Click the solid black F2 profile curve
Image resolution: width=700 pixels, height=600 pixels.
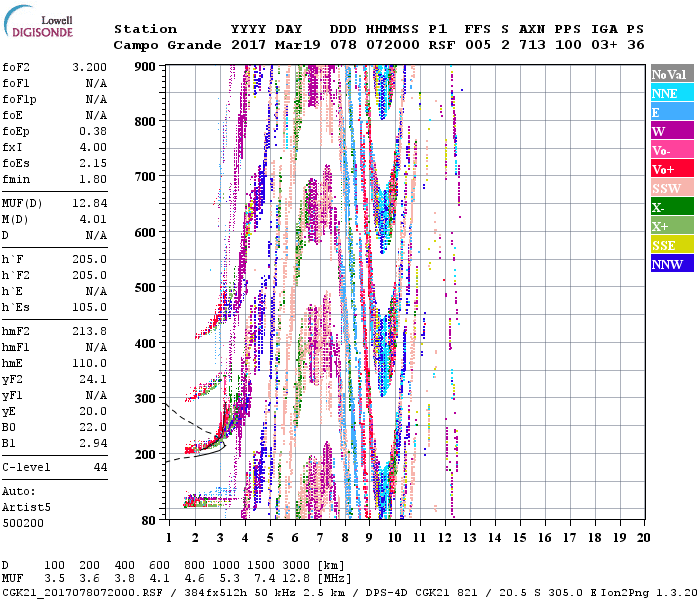210,451
